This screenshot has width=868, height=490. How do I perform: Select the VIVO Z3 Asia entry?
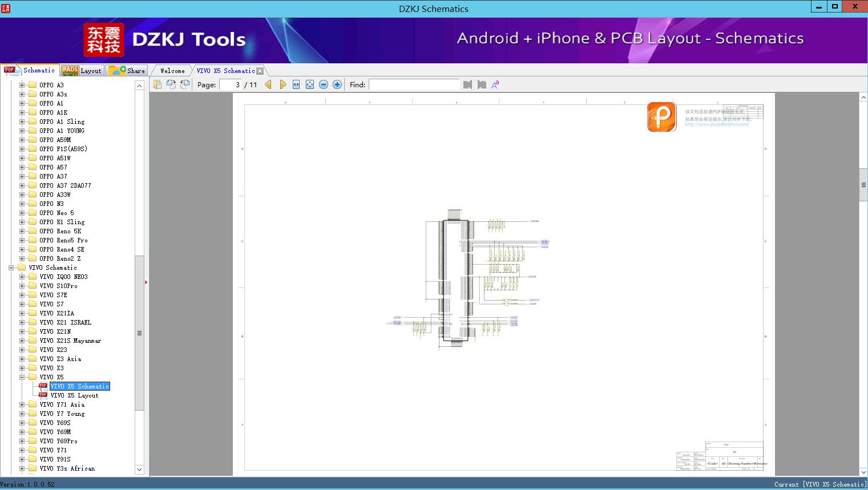(x=60, y=359)
